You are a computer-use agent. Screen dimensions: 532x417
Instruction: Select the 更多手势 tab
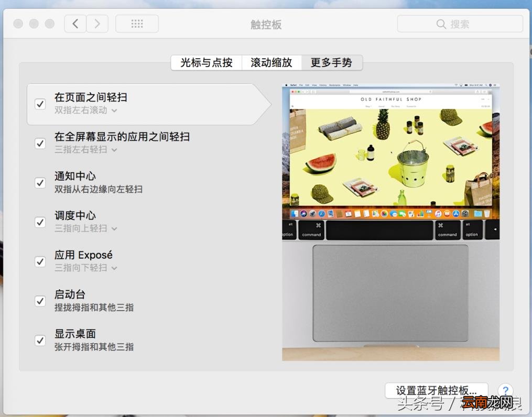[x=332, y=63]
